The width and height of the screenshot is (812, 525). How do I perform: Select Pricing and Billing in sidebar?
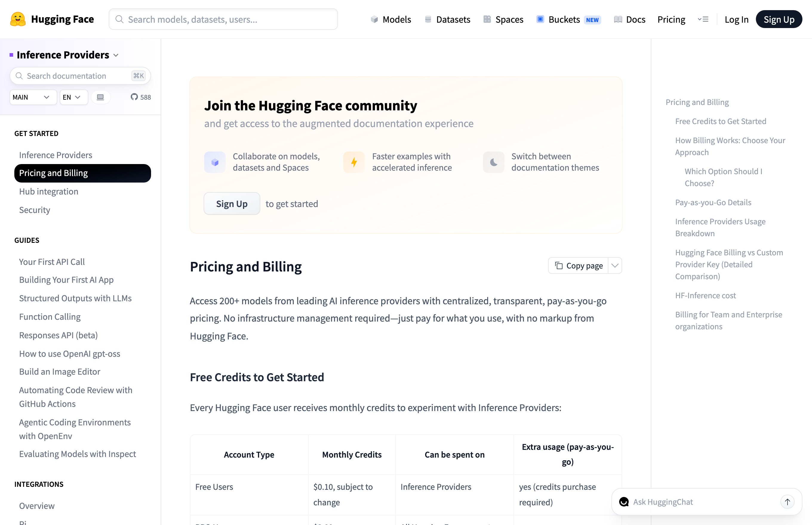[83, 173]
